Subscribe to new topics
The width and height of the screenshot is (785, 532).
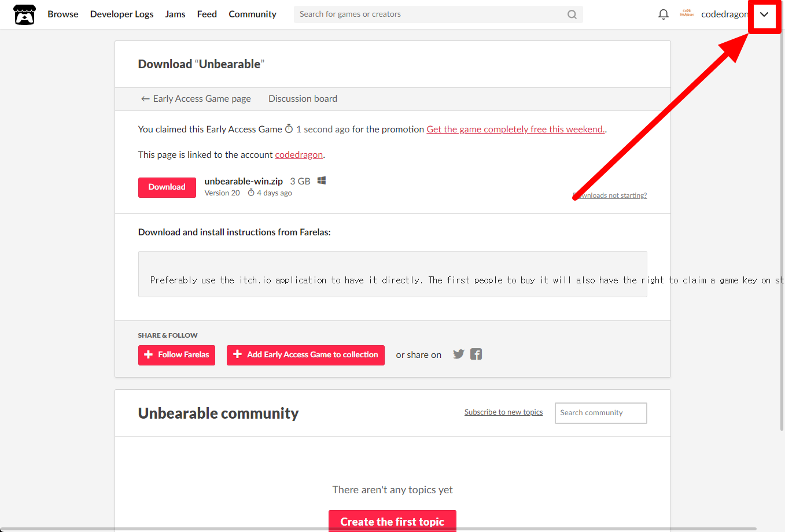click(x=503, y=412)
